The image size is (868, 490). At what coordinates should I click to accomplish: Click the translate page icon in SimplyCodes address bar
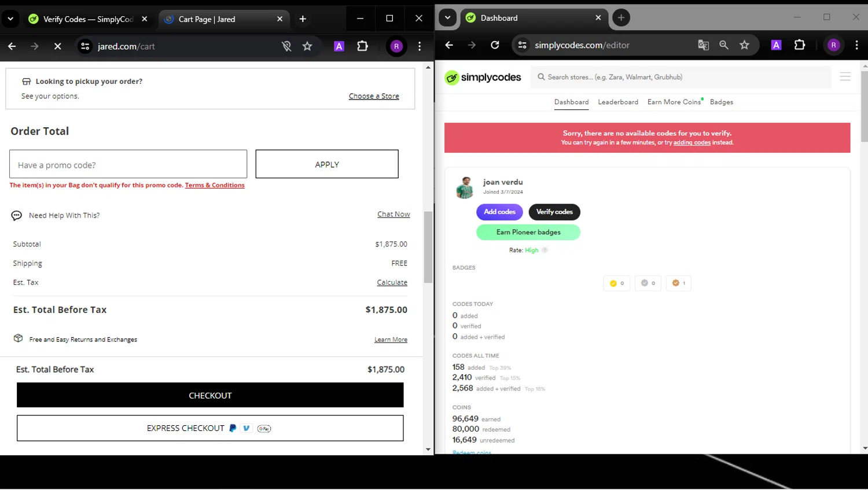704,45
